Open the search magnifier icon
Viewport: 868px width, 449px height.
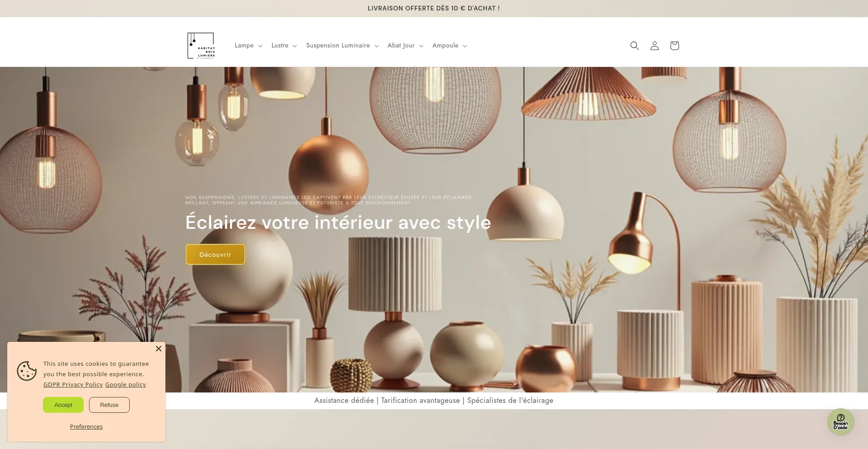(634, 46)
